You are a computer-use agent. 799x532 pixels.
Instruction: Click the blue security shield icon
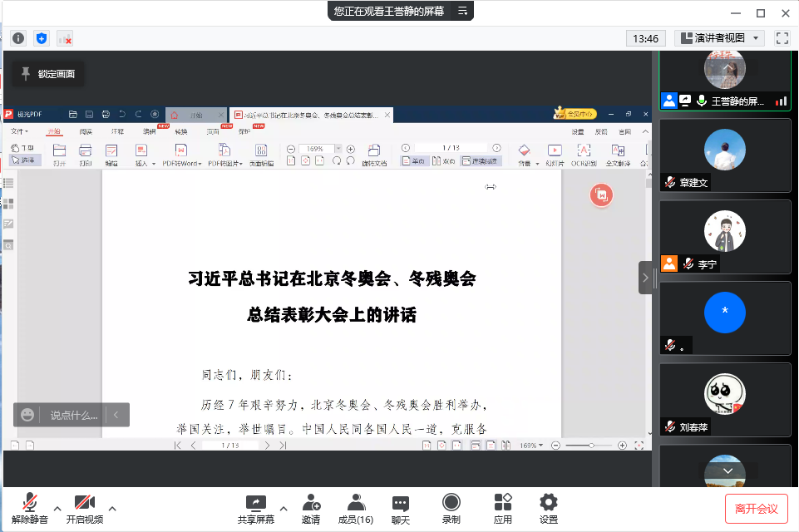point(42,38)
